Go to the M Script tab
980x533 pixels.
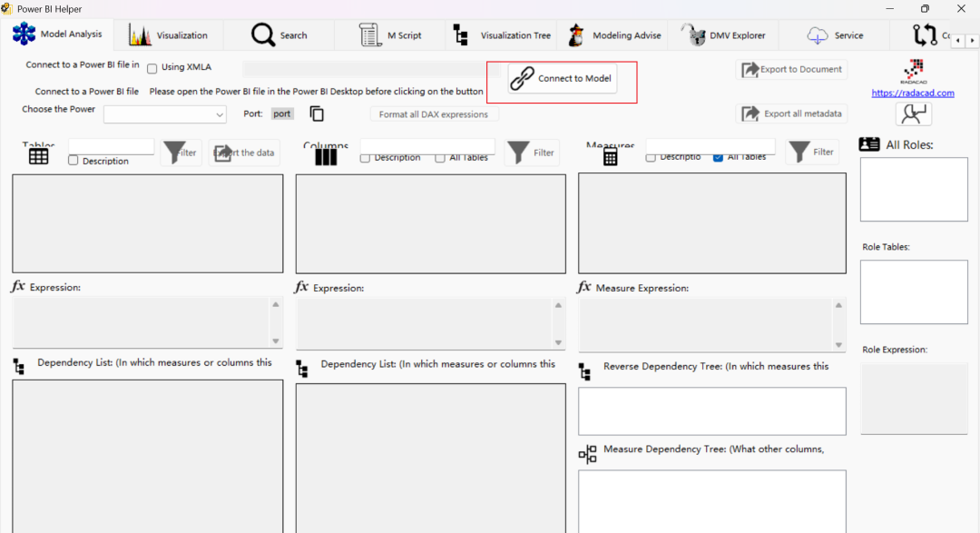tap(390, 35)
